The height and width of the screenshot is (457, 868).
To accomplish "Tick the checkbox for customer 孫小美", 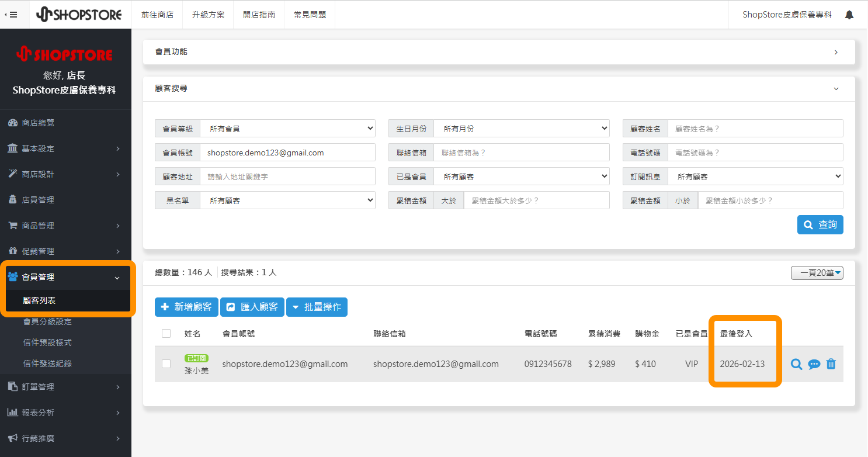I will 166,364.
